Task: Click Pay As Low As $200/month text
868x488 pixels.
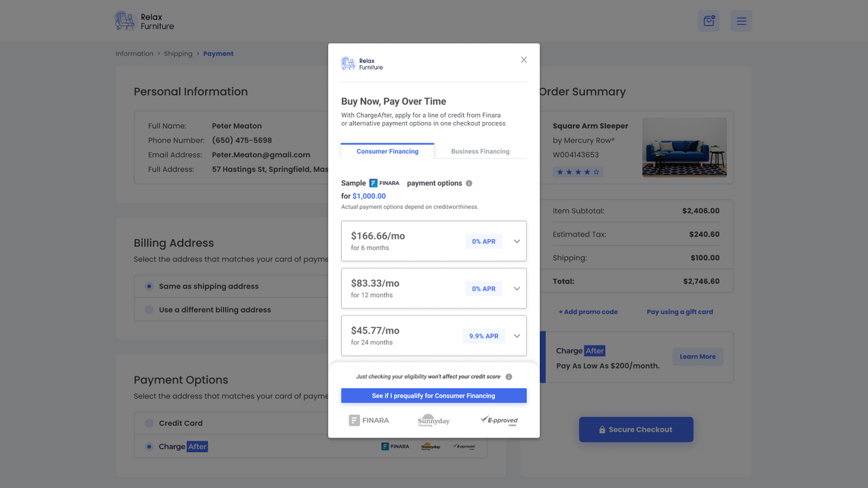Action: 608,366
